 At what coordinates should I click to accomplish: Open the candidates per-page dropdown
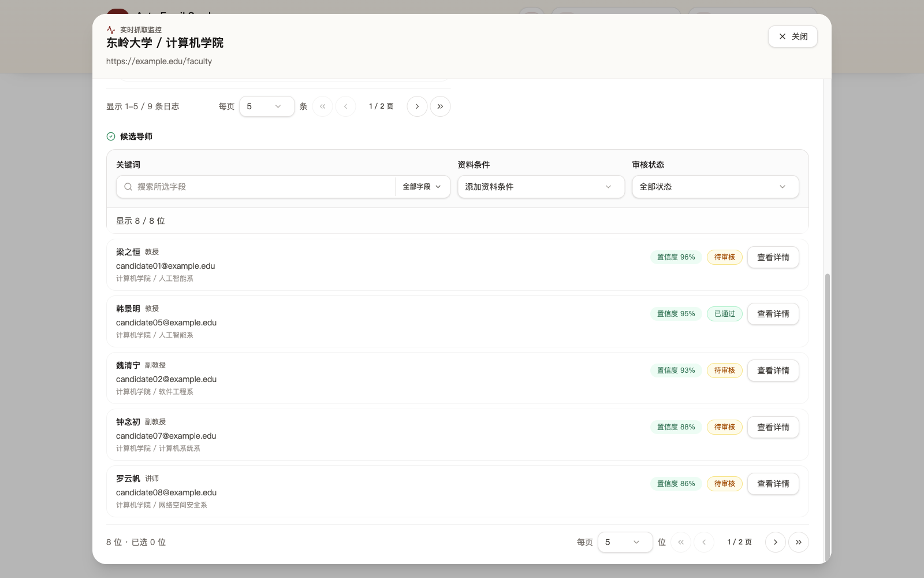coord(625,542)
